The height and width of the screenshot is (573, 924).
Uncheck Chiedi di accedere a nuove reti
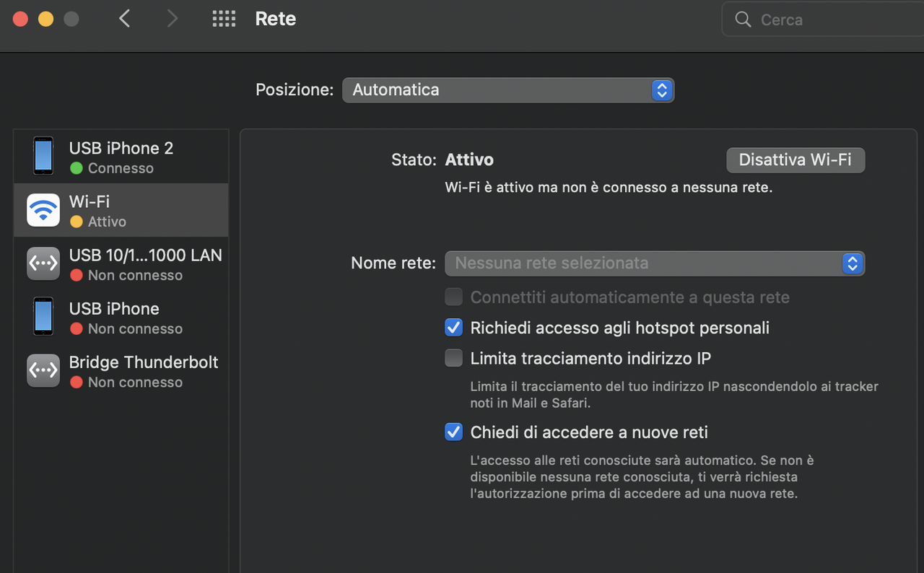coord(453,432)
